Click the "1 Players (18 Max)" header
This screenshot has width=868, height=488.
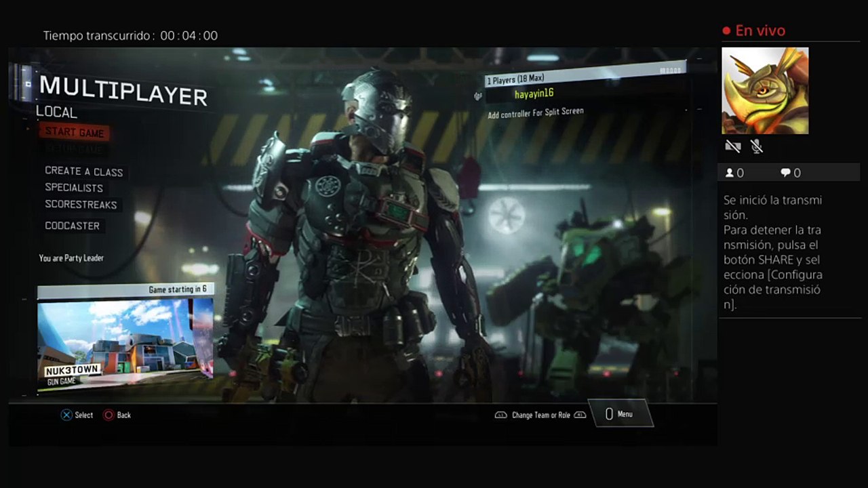point(515,80)
